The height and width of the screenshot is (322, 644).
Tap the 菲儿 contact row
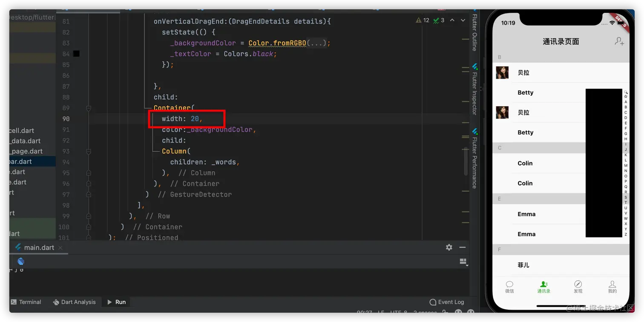561,265
